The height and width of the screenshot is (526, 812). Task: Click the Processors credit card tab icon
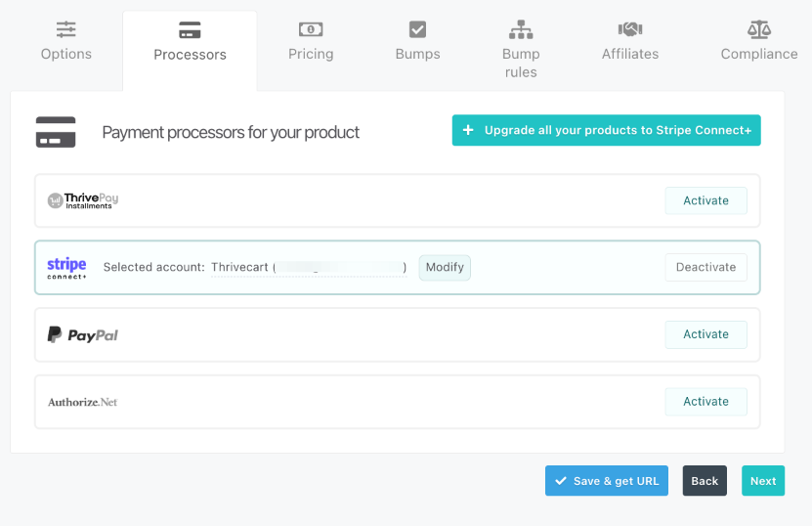pyautogui.click(x=190, y=30)
